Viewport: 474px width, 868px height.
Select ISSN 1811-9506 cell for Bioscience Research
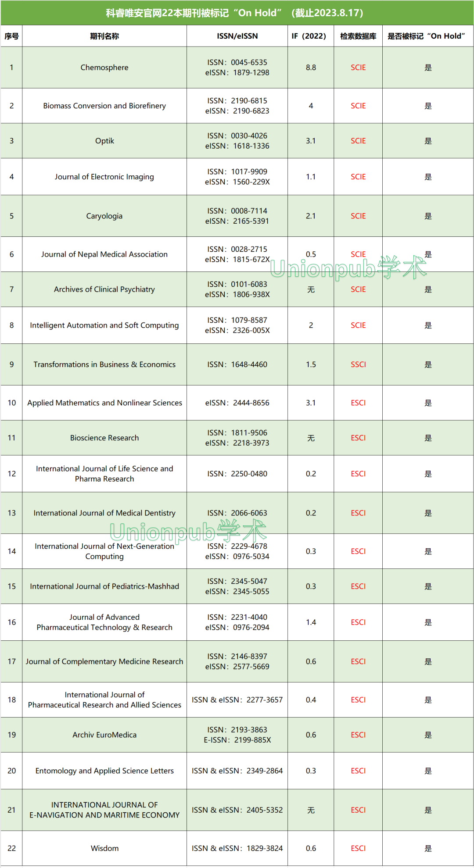[237, 438]
